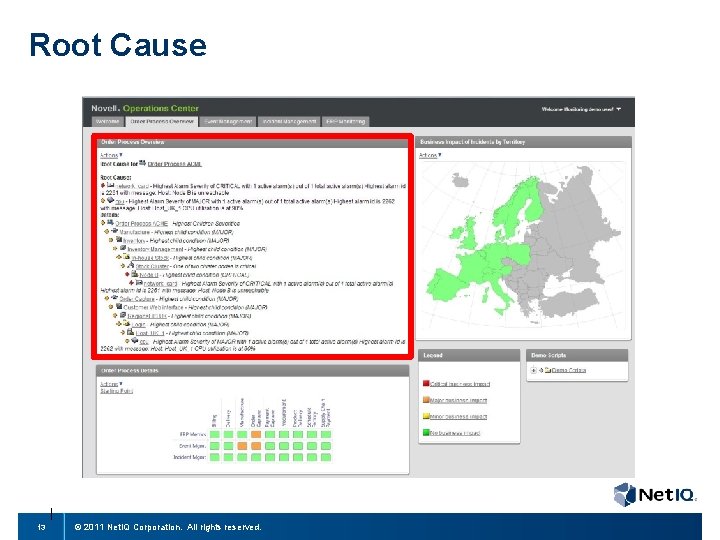This screenshot has height=540, width=720.
Task: Open Actions menu in Business Impact panel
Action: click(x=430, y=155)
